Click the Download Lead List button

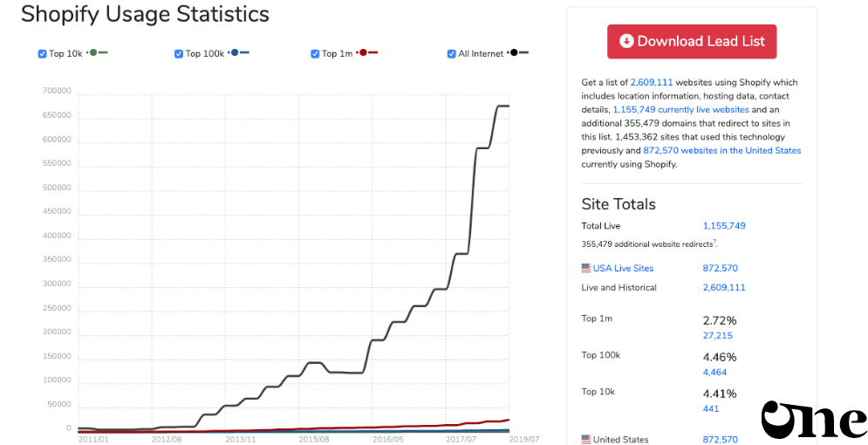[x=692, y=42]
